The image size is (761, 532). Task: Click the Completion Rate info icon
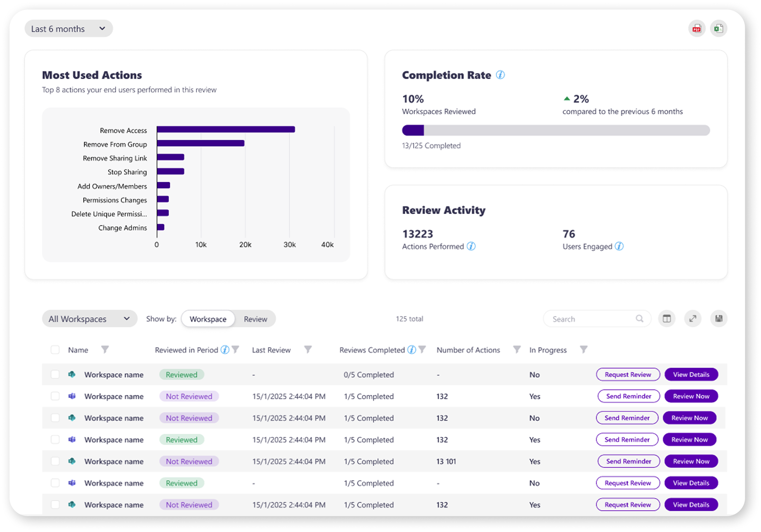pyautogui.click(x=500, y=75)
